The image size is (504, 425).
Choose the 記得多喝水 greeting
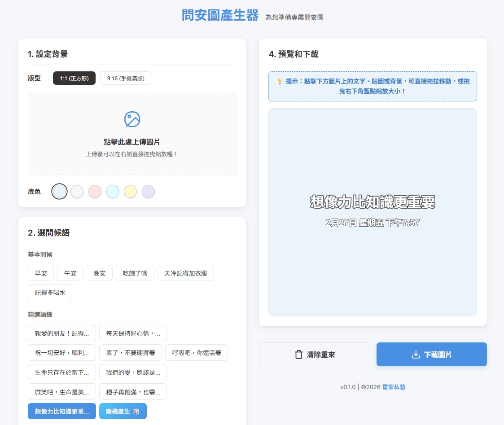[x=50, y=292]
